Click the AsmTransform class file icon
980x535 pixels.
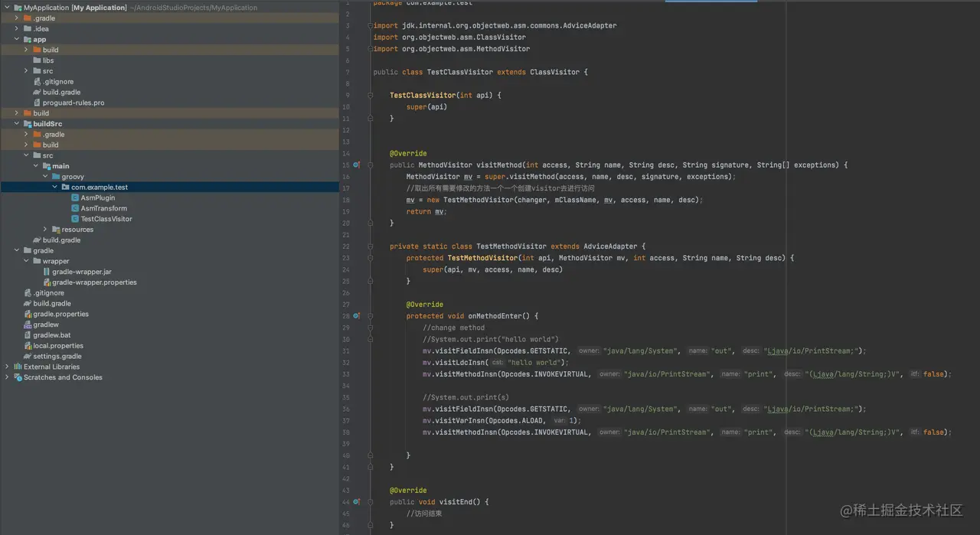tap(75, 208)
